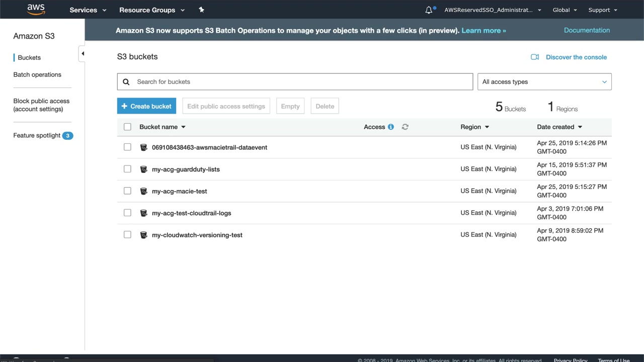
Task: Open the Documentation link
Action: pos(587,30)
